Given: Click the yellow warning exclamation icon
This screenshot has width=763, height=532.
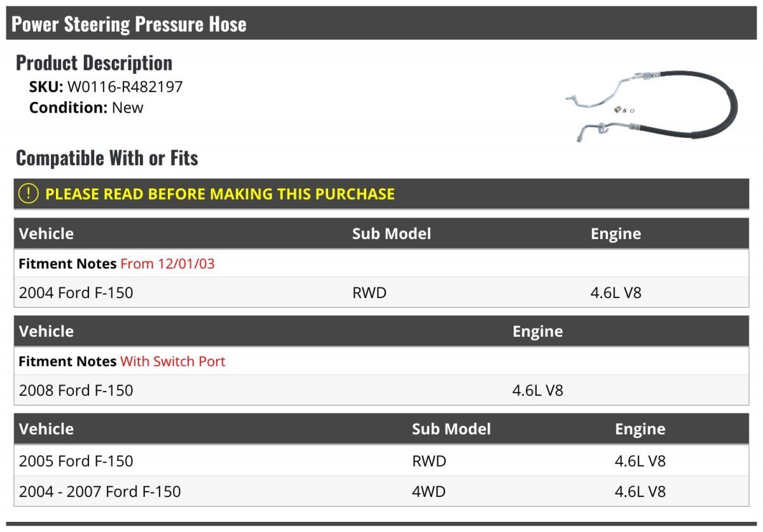Looking at the screenshot, I should (29, 194).
